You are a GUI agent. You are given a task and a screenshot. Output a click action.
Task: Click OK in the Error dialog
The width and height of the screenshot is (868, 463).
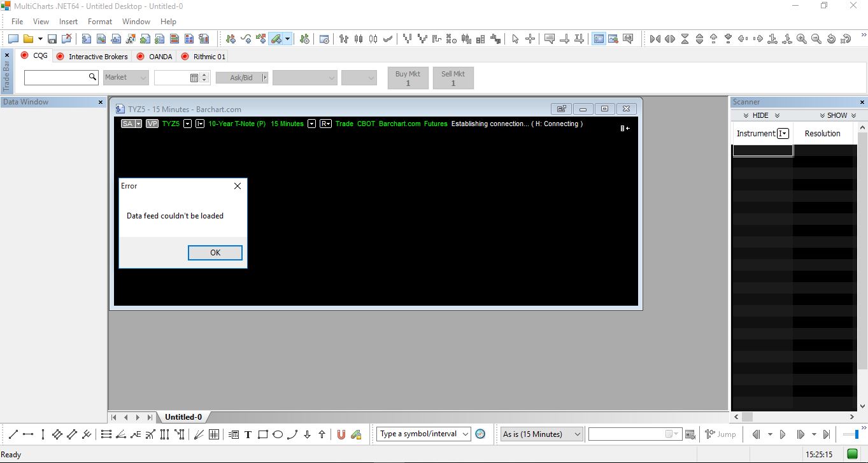(215, 253)
